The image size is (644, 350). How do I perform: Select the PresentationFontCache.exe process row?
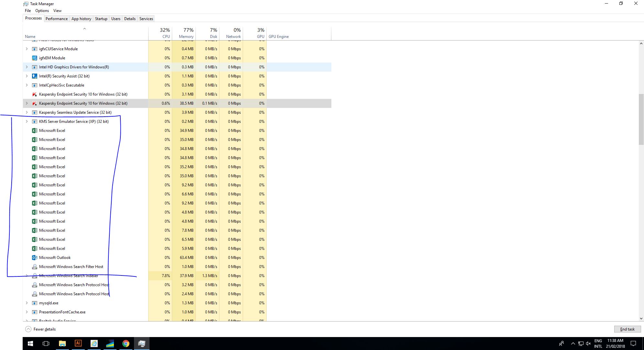62,312
